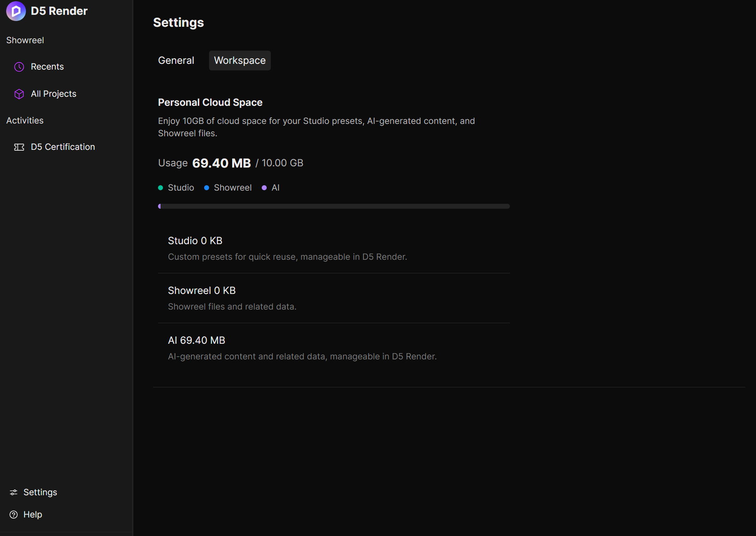Open Settings from the sidebar bottom
The width and height of the screenshot is (756, 536).
coord(40,492)
